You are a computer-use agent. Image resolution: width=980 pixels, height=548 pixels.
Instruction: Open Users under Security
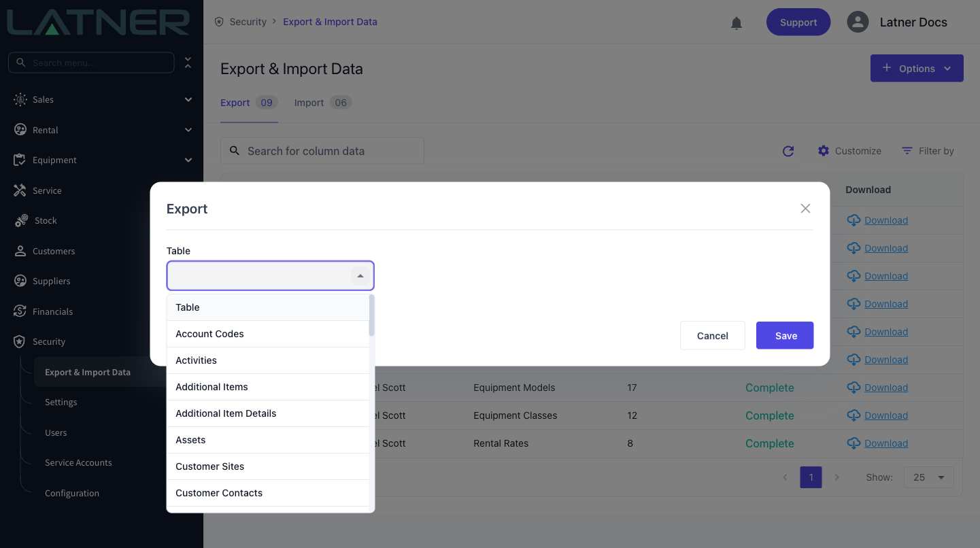click(56, 432)
